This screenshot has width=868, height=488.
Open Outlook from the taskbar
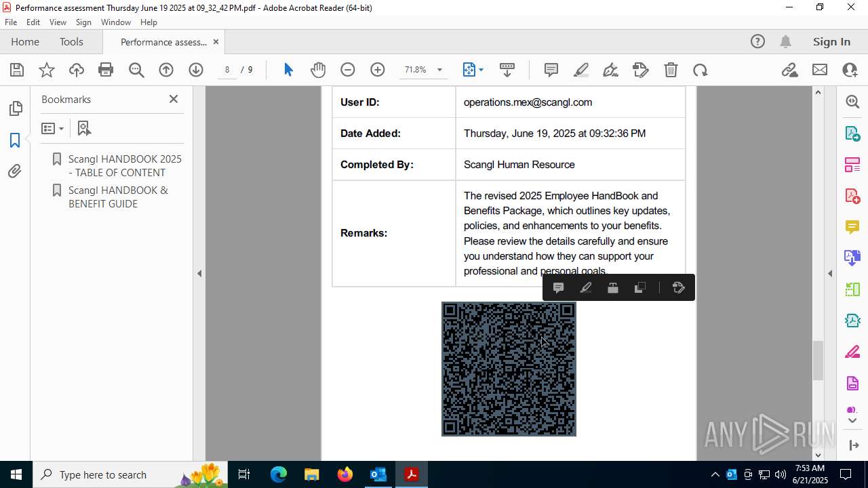click(378, 474)
